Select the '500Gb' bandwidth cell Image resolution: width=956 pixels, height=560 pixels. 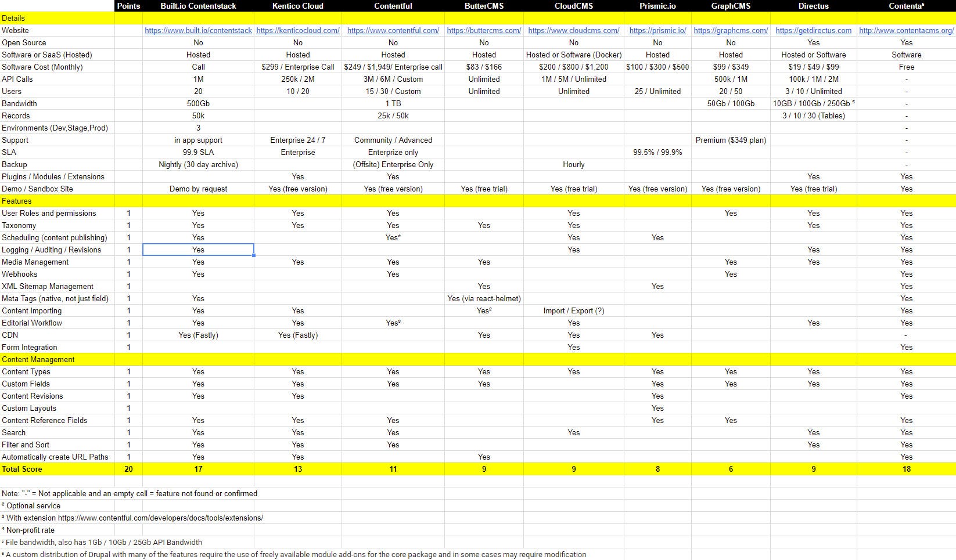pos(199,103)
